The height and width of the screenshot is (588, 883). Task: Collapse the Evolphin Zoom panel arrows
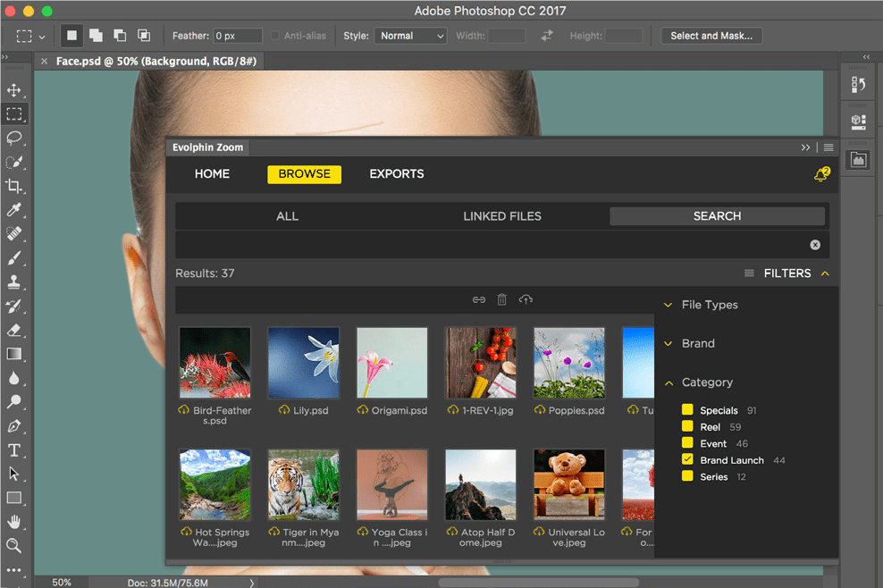[805, 147]
